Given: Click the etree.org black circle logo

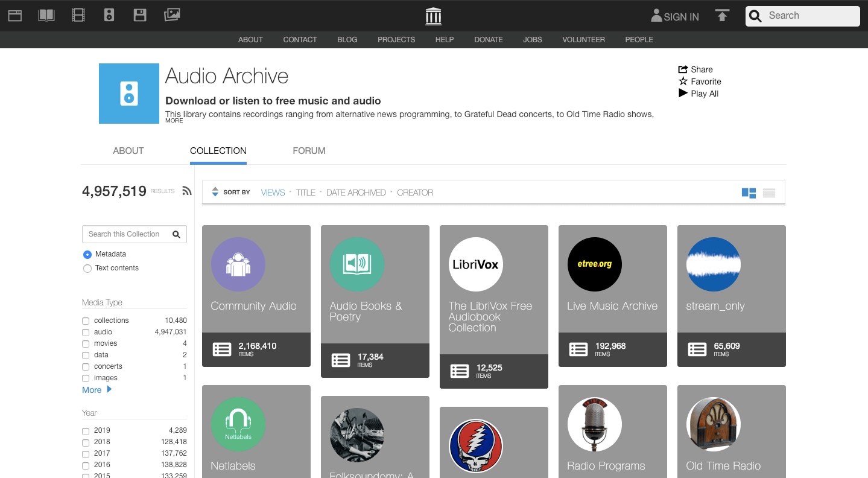Looking at the screenshot, I should [595, 264].
